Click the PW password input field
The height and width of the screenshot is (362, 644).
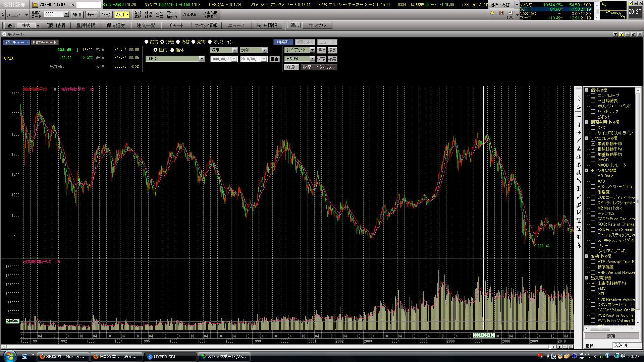tap(88, 5)
